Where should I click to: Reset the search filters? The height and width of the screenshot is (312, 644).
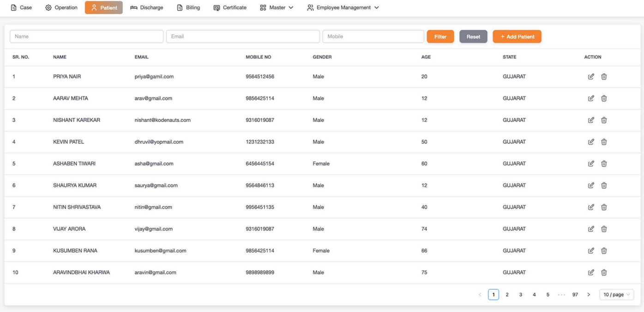coord(473,37)
